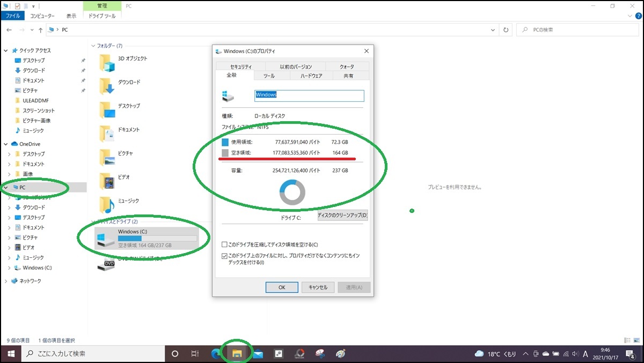
Task: Click the drive name text field
Action: point(309,95)
